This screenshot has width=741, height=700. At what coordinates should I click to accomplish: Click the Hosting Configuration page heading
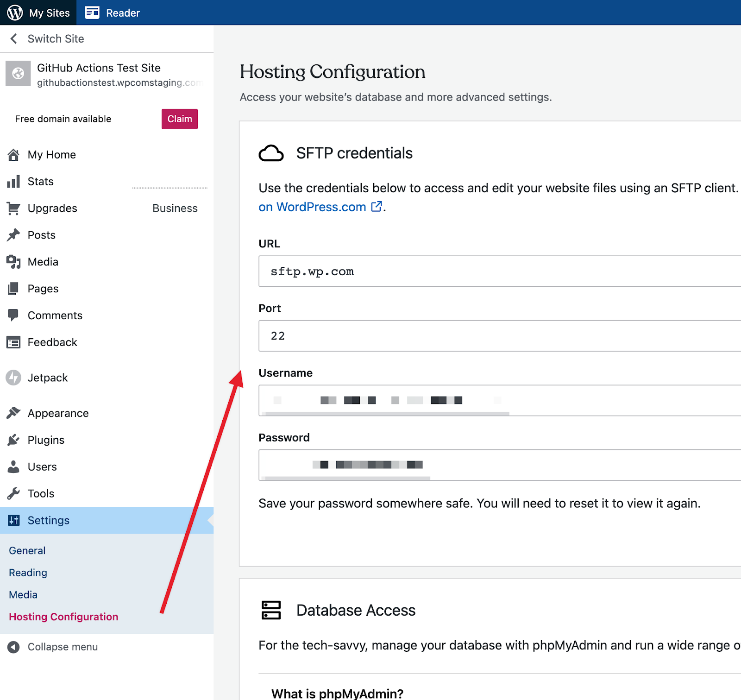pos(333,72)
